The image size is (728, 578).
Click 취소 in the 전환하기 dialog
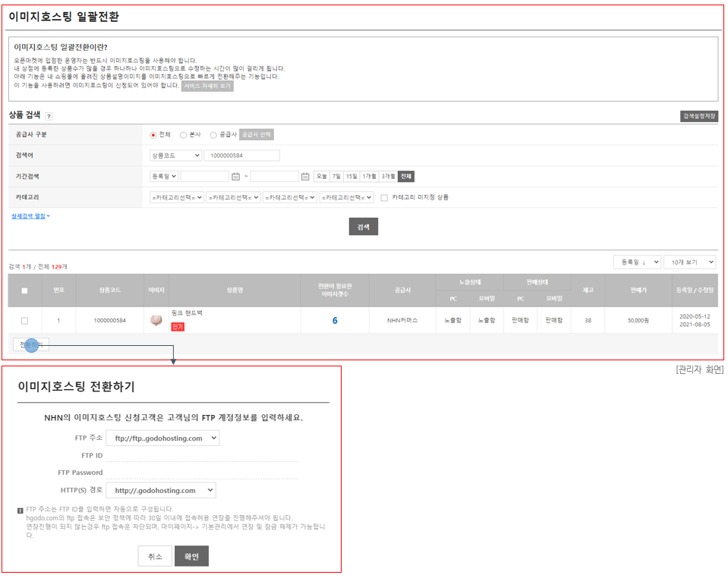(x=155, y=556)
